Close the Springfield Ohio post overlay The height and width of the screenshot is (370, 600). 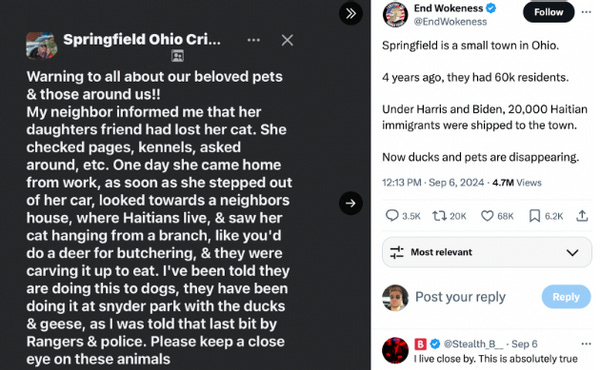point(287,40)
